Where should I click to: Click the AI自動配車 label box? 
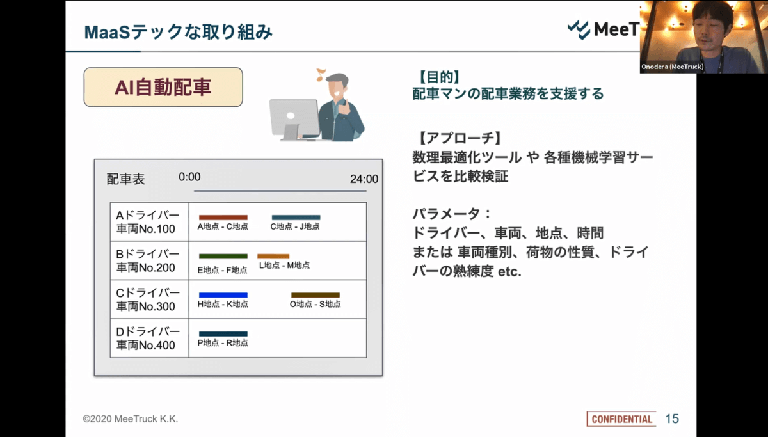click(163, 87)
